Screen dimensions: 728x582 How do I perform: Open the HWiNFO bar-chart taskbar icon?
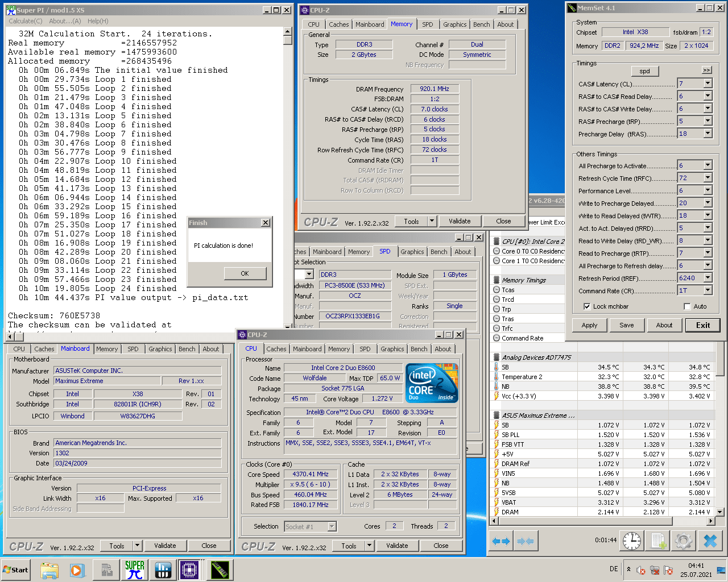pyautogui.click(x=163, y=569)
